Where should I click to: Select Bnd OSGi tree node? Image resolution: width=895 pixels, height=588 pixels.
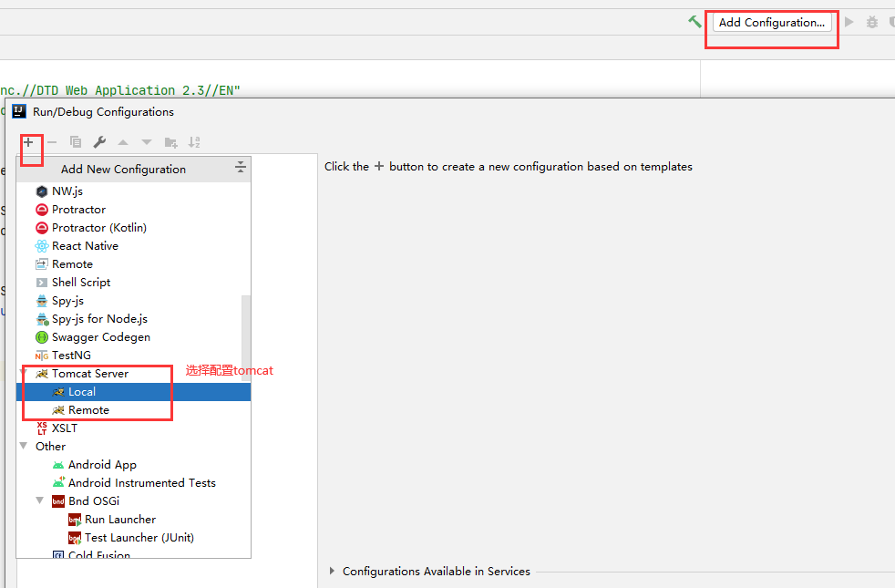(134, 501)
